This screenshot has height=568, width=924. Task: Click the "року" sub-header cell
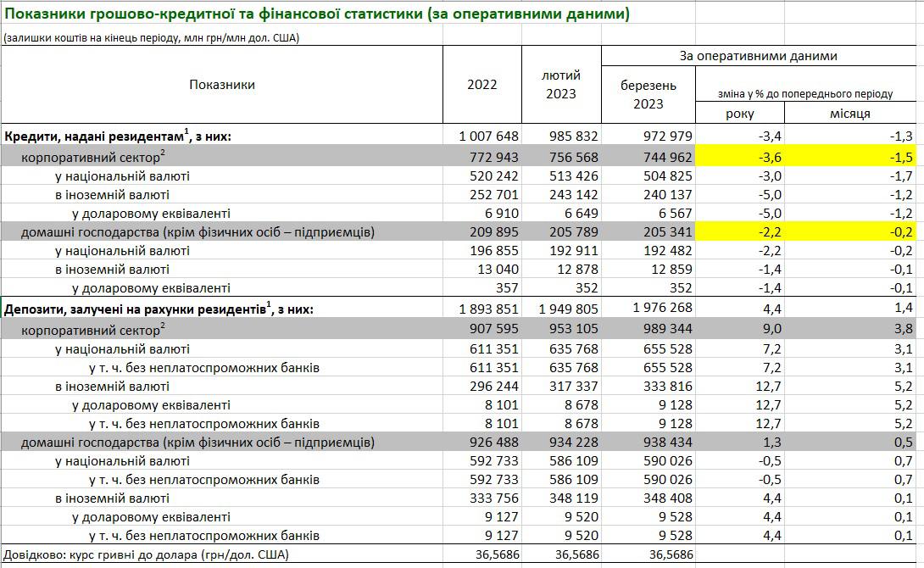(740, 114)
